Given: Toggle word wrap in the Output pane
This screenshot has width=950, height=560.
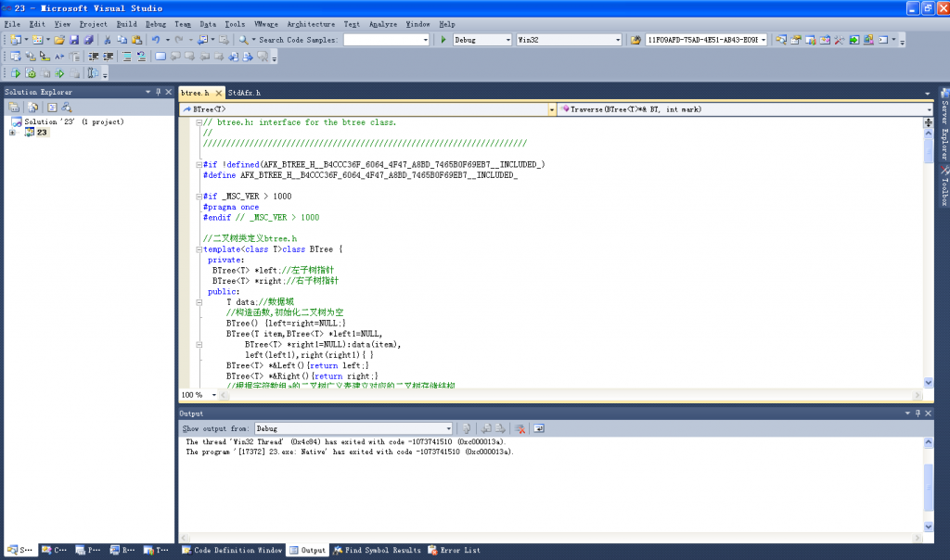Looking at the screenshot, I should (539, 428).
